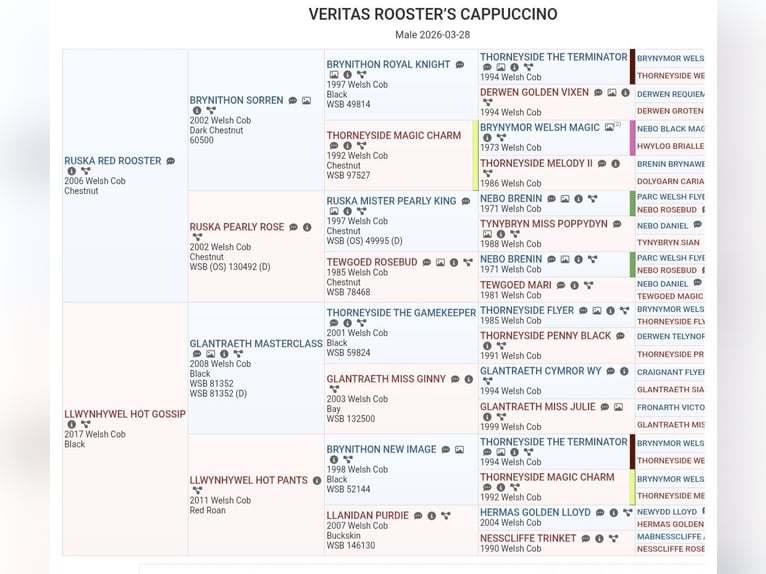Click photo count icon for Brynymor Welsh Magic
This screenshot has height=574, width=766.
(x=611, y=128)
